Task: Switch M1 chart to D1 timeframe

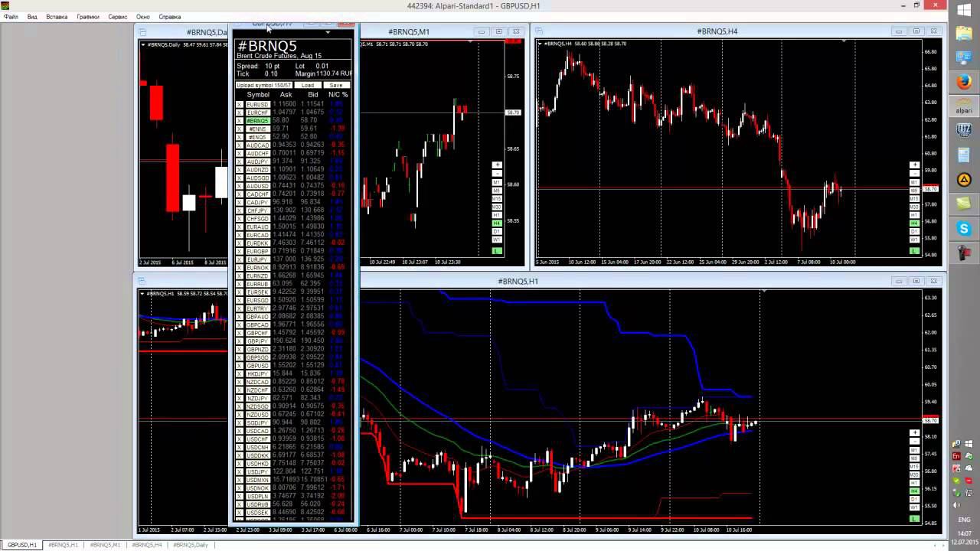Action: click(497, 231)
